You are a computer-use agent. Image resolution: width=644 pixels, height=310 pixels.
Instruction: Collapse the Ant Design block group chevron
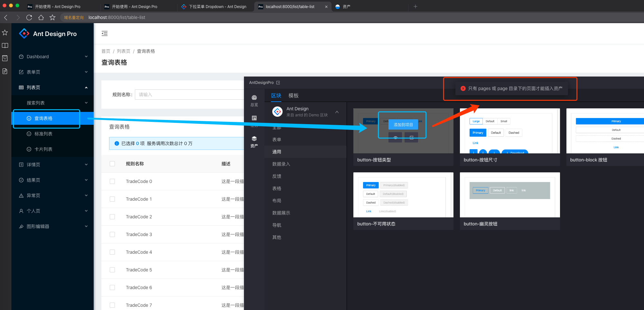click(337, 112)
